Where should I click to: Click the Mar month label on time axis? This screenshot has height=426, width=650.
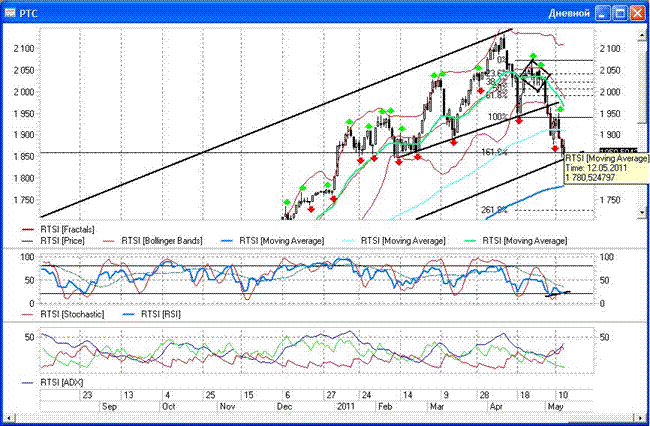[437, 406]
